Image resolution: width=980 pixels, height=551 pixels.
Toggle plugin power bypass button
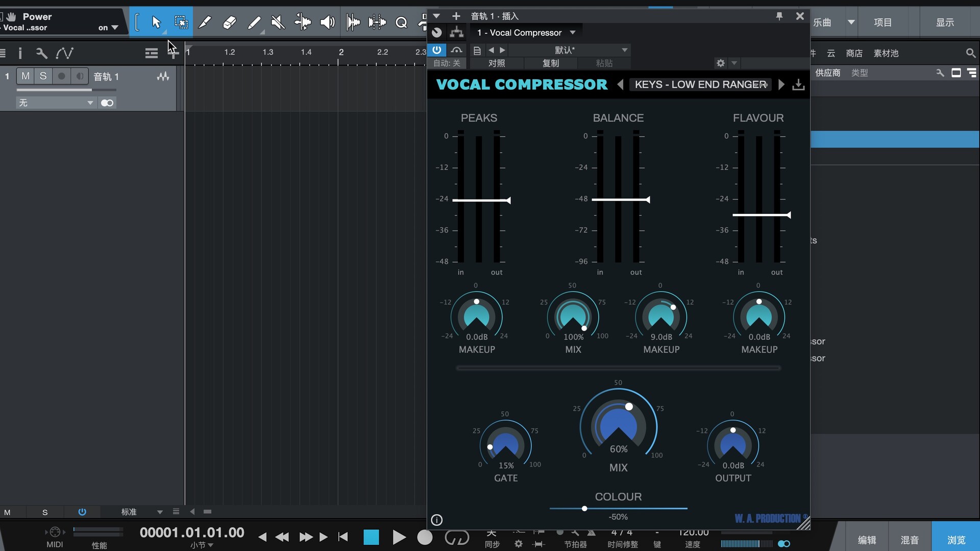point(437,50)
